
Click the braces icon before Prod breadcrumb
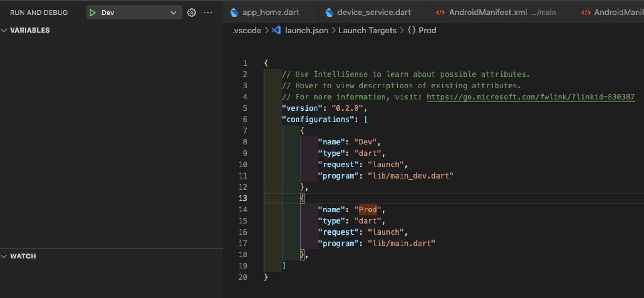click(412, 30)
